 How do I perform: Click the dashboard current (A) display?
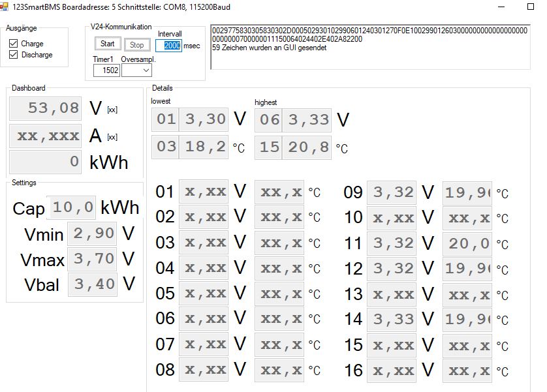pyautogui.click(x=46, y=136)
